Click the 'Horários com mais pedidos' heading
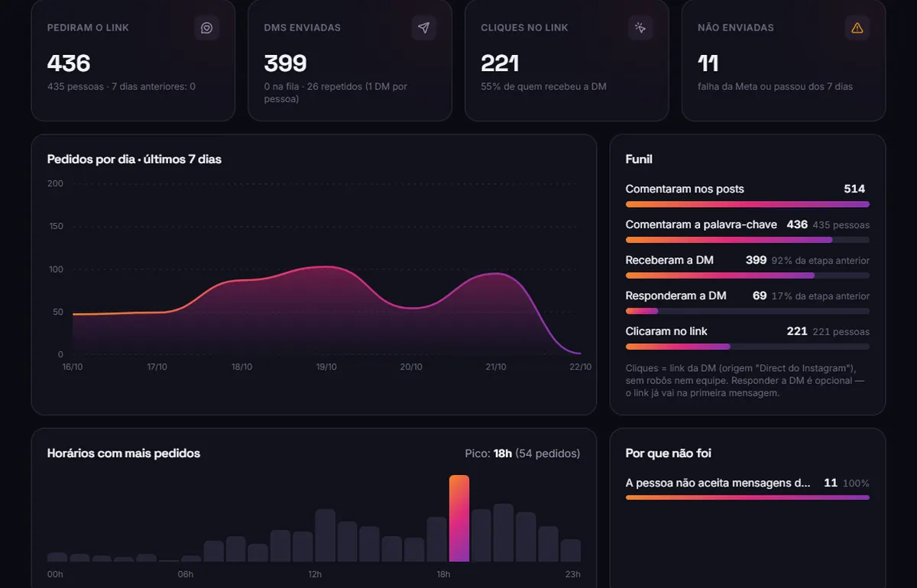Image resolution: width=917 pixels, height=588 pixels. coord(124,454)
